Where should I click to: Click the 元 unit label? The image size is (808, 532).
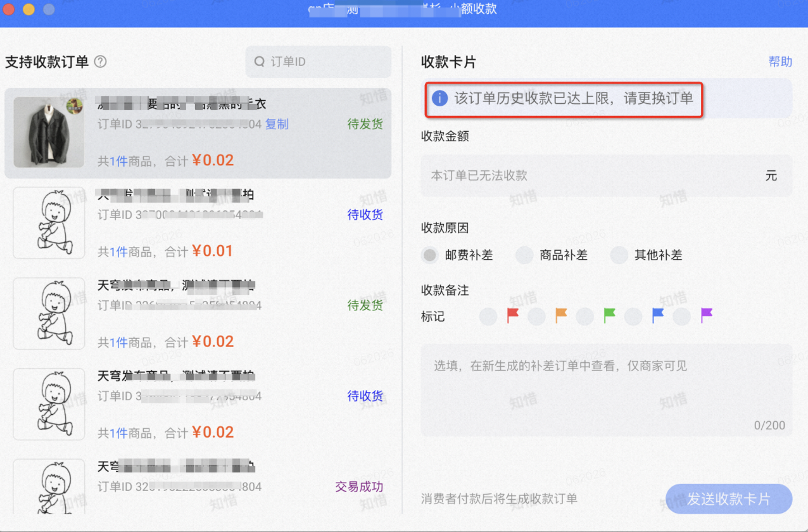[771, 175]
